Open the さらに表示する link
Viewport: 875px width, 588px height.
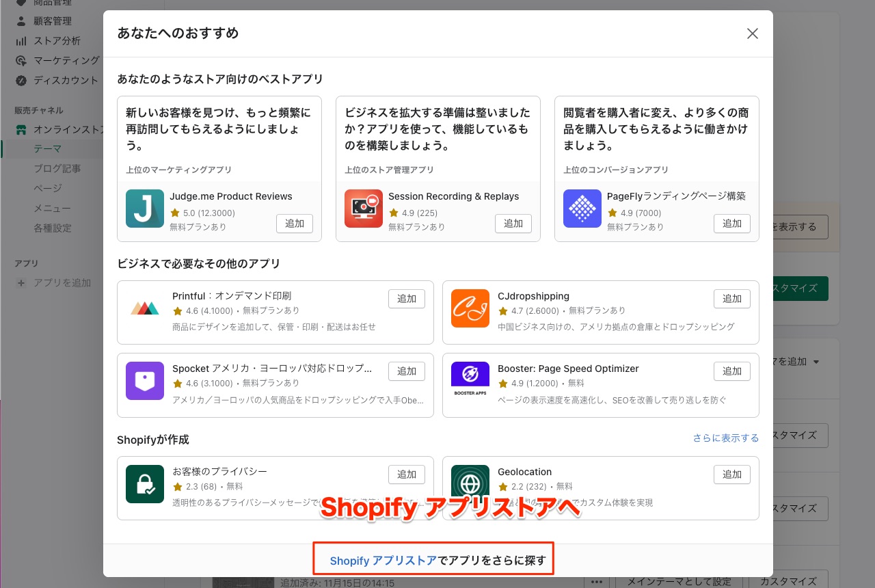(x=726, y=438)
